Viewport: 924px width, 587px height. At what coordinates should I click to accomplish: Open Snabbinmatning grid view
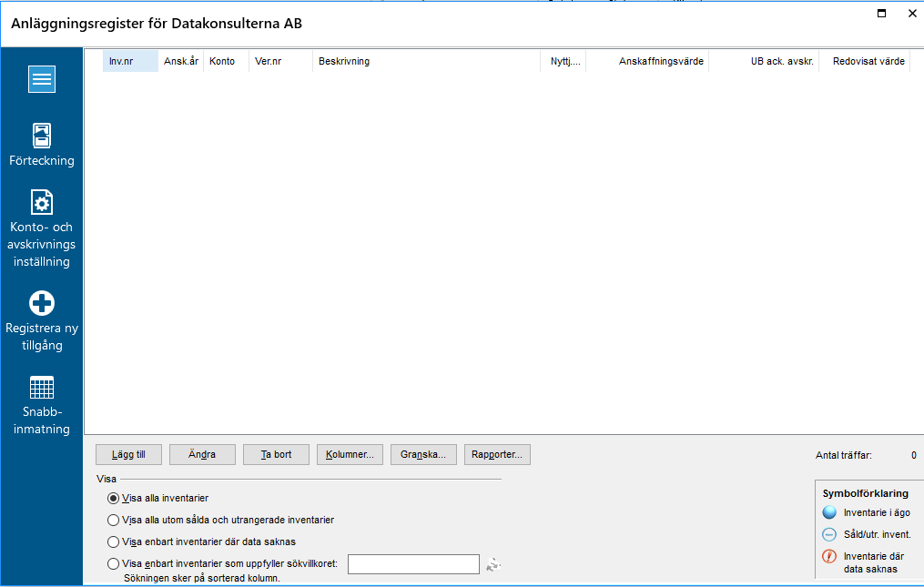click(x=42, y=406)
